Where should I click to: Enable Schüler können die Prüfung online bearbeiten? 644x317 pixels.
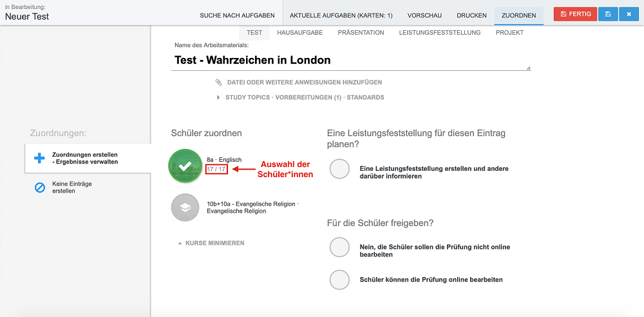pyautogui.click(x=339, y=280)
